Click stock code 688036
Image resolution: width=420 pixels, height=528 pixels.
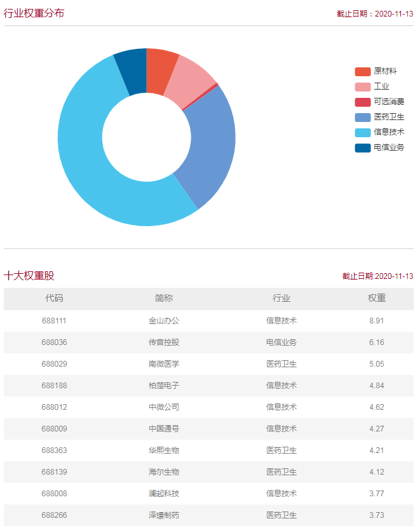(x=54, y=342)
